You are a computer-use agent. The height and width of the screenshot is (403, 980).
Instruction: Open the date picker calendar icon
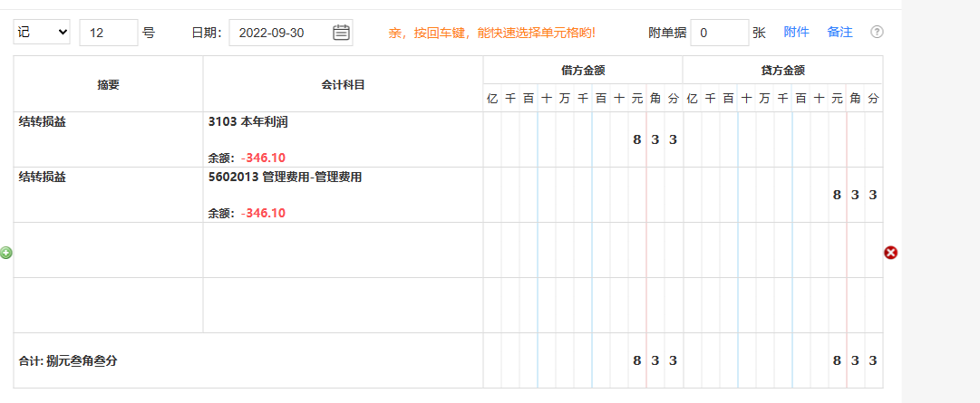click(341, 33)
